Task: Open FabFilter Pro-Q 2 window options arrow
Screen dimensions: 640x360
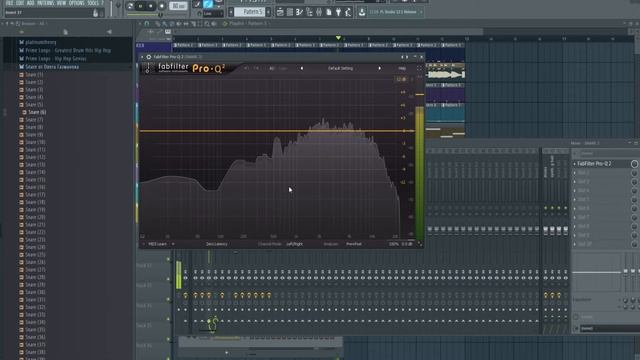Action: click(x=142, y=57)
